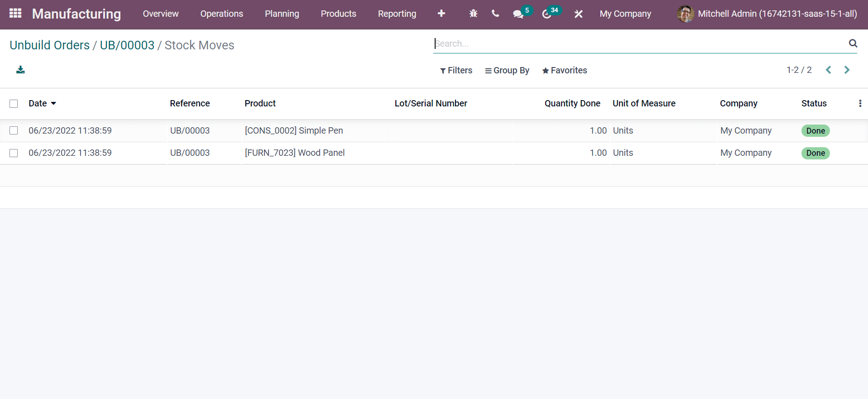Click the Done badge on Wood Panel row
Image resolution: width=868 pixels, height=399 pixels.
(x=815, y=153)
